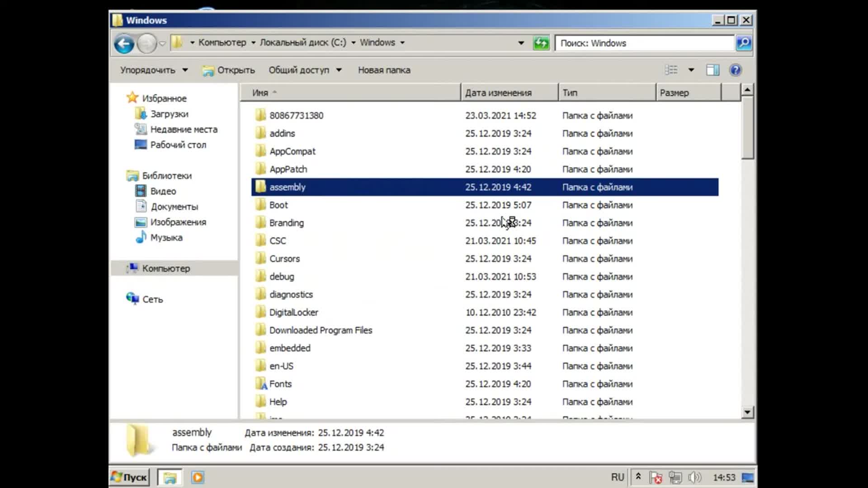Image resolution: width=868 pixels, height=488 pixels.
Task: Select the Downloaded Program Files folder name
Action: coord(321,330)
